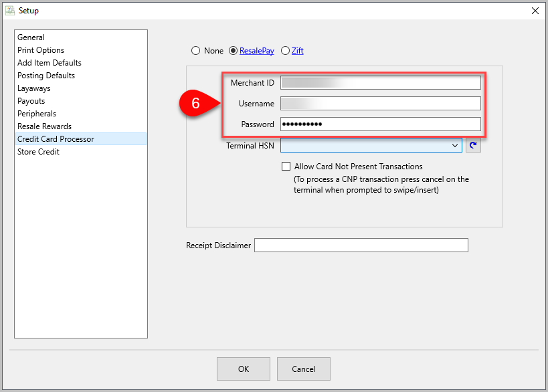This screenshot has height=392, width=548.
Task: Click the Receipt Disclaimer text box
Action: pos(361,246)
